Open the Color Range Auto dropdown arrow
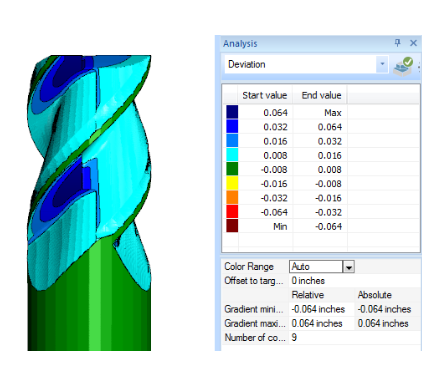Screen dimensions: 440x366 (349, 267)
